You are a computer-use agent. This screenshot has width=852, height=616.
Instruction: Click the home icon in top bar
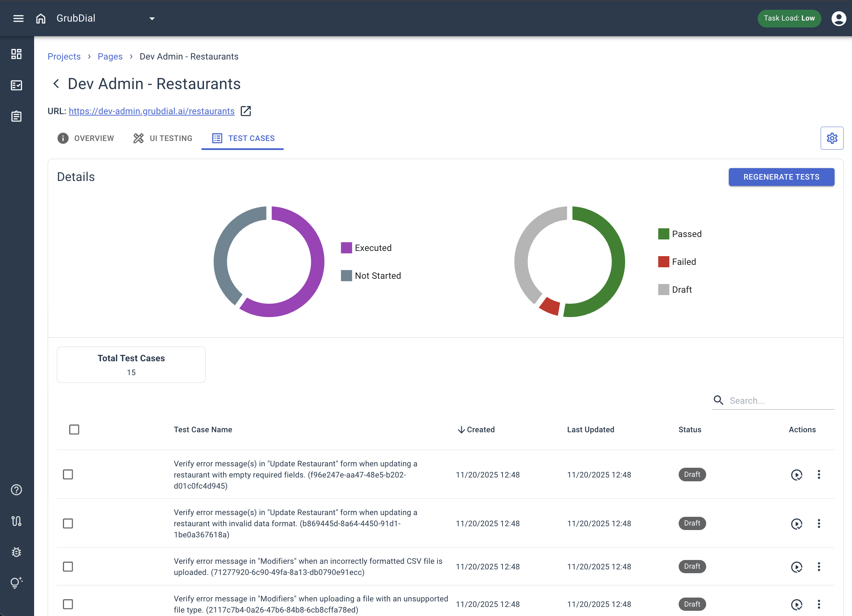[x=41, y=18]
